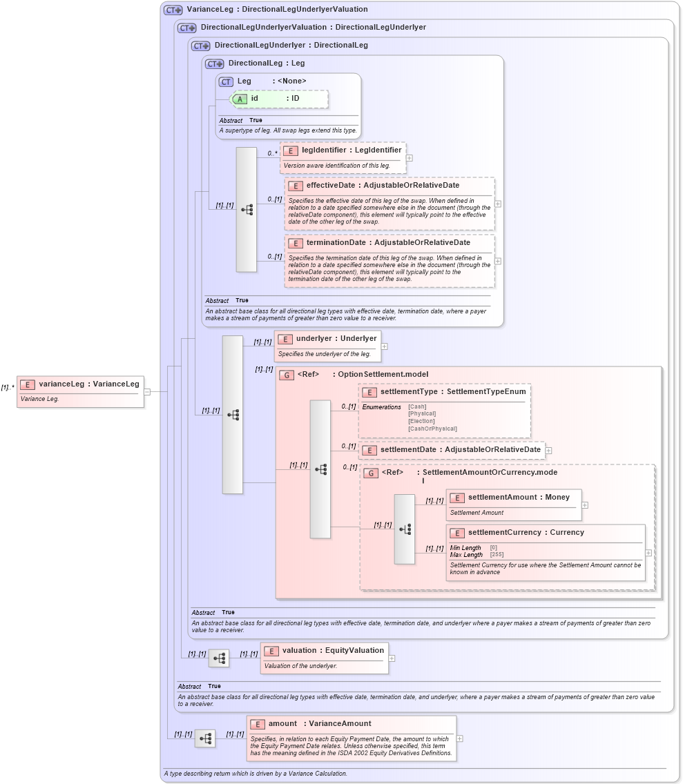Select the CT icon on the Leg box
683x784 pixels.
(225, 81)
